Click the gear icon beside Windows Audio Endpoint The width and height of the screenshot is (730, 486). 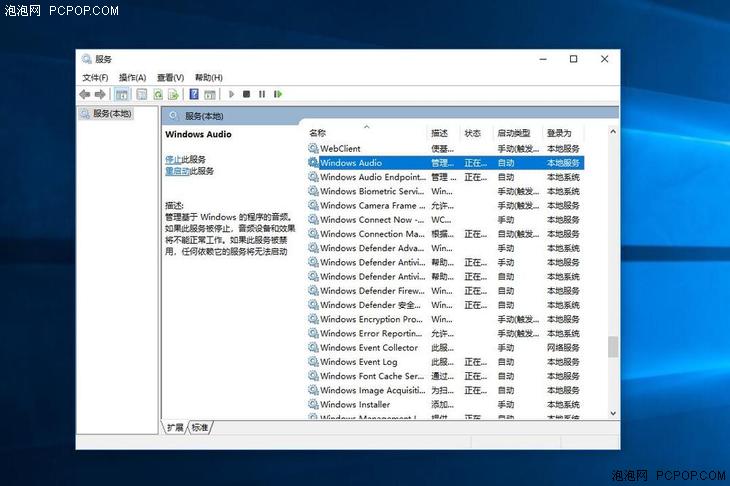point(313,177)
